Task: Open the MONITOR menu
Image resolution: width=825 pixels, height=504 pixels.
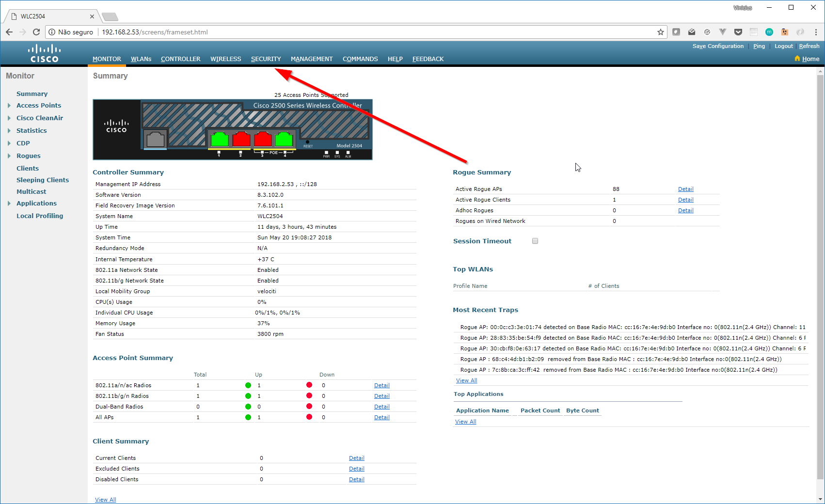Action: (107, 59)
